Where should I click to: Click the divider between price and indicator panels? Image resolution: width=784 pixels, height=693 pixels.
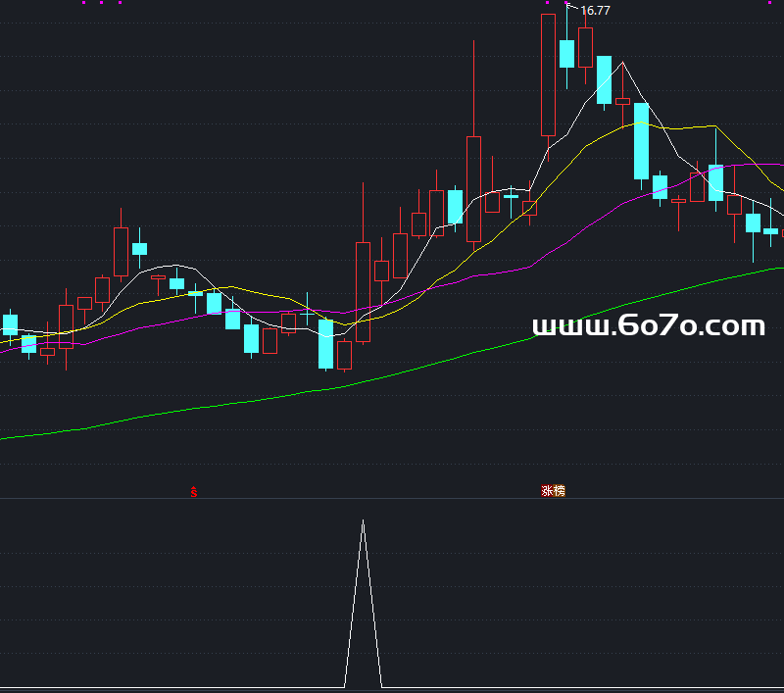[x=392, y=499]
